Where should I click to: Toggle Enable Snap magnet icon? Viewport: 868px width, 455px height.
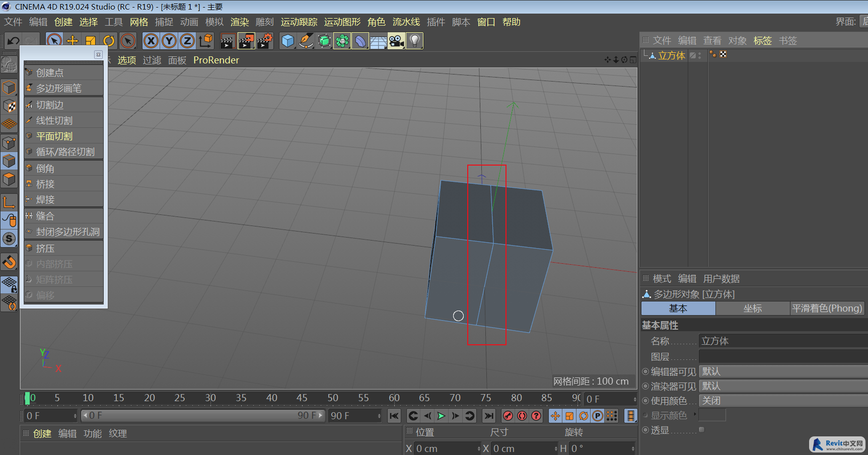coord(9,262)
